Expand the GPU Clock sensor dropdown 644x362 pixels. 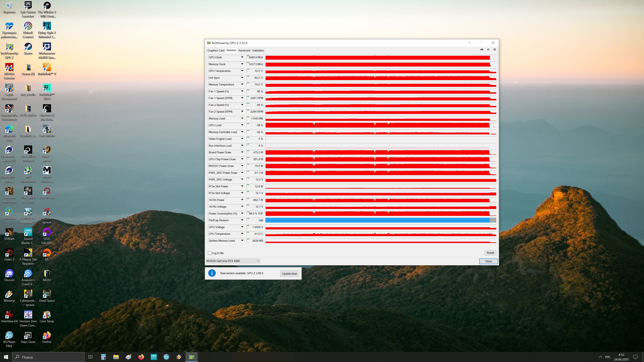(242, 57)
